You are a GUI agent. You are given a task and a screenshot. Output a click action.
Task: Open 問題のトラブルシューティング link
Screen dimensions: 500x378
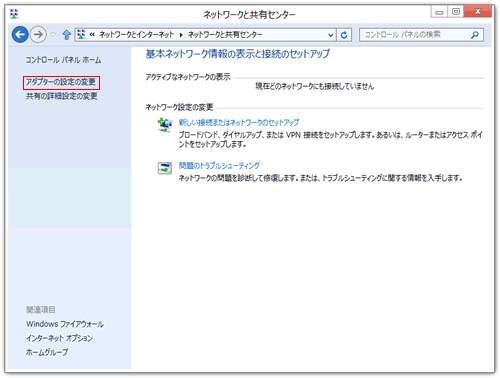(x=219, y=166)
